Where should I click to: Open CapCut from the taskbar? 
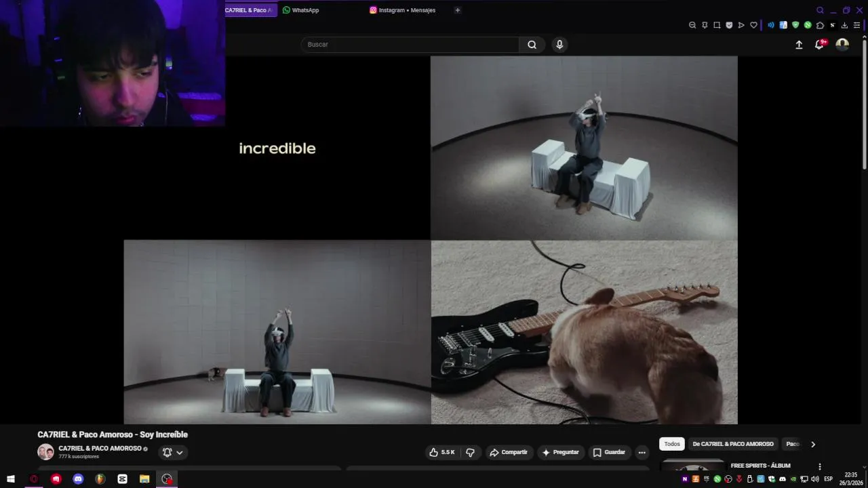tap(122, 479)
